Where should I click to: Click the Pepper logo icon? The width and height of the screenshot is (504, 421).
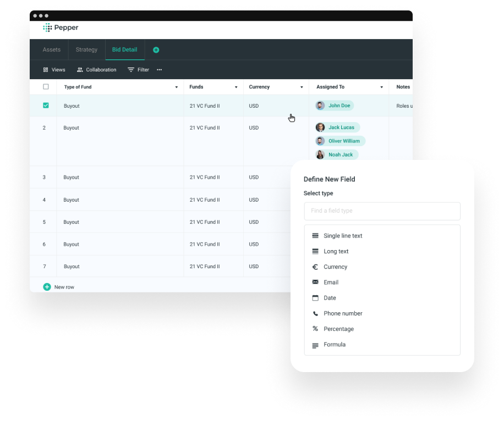click(47, 27)
